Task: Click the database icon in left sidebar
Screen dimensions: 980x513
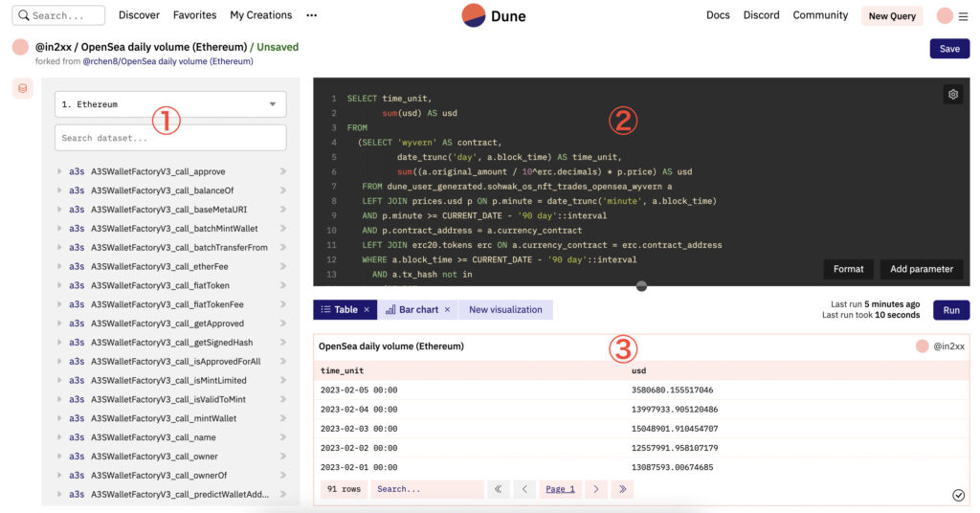Action: tap(23, 88)
